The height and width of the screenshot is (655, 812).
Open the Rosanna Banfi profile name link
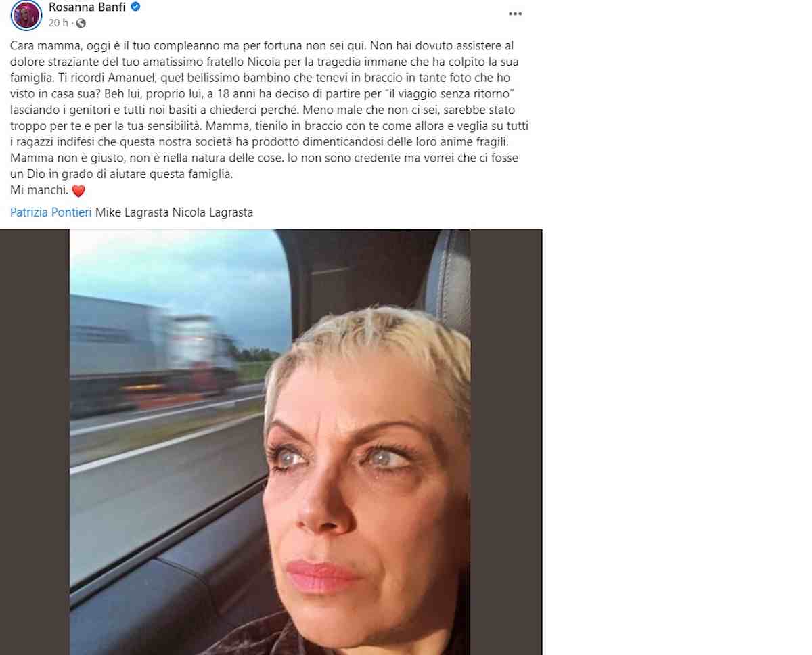(88, 7)
